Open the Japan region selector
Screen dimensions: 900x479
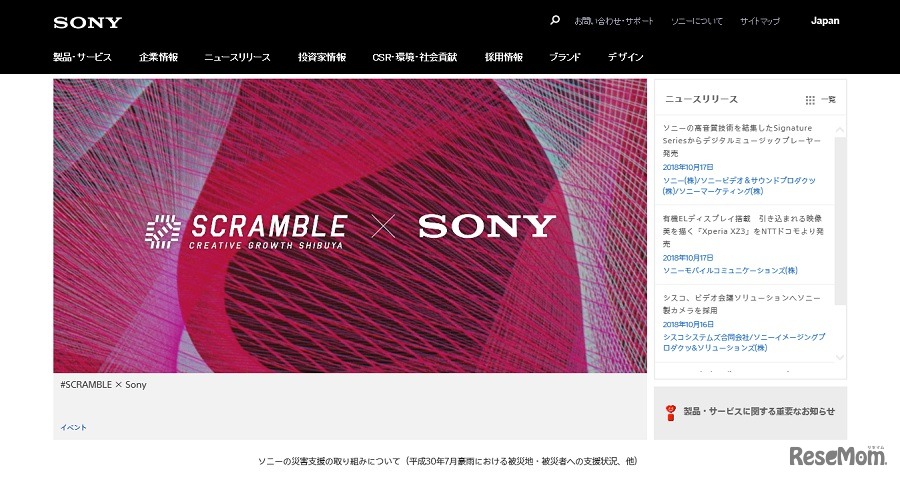tap(825, 21)
